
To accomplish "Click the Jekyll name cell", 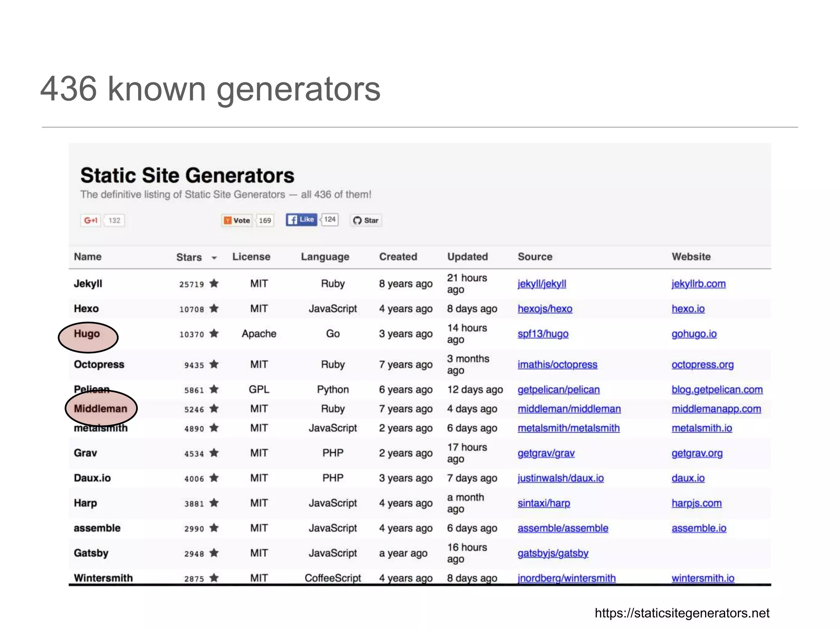I will click(x=88, y=283).
